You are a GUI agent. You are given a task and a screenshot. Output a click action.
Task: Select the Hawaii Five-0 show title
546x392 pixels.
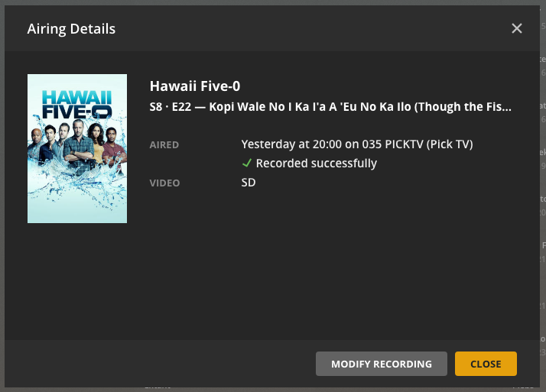(195, 86)
